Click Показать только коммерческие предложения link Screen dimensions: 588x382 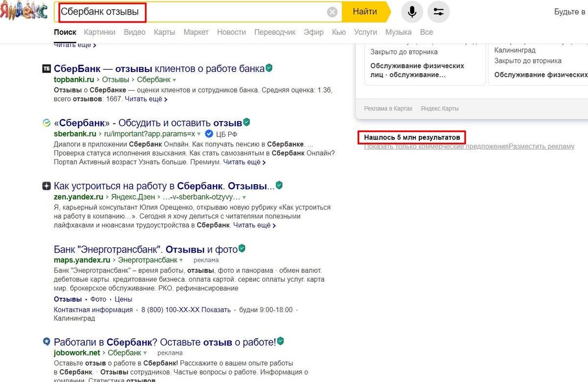436,146
